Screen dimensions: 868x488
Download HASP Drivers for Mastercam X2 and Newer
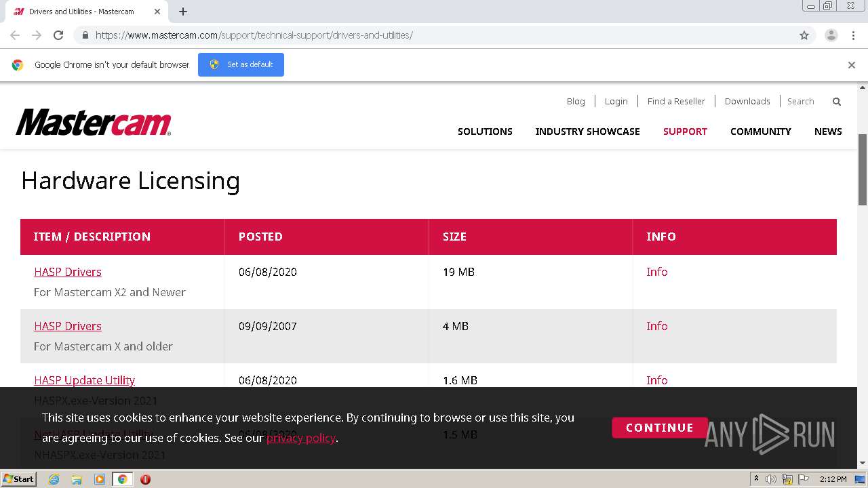pyautogui.click(x=68, y=272)
